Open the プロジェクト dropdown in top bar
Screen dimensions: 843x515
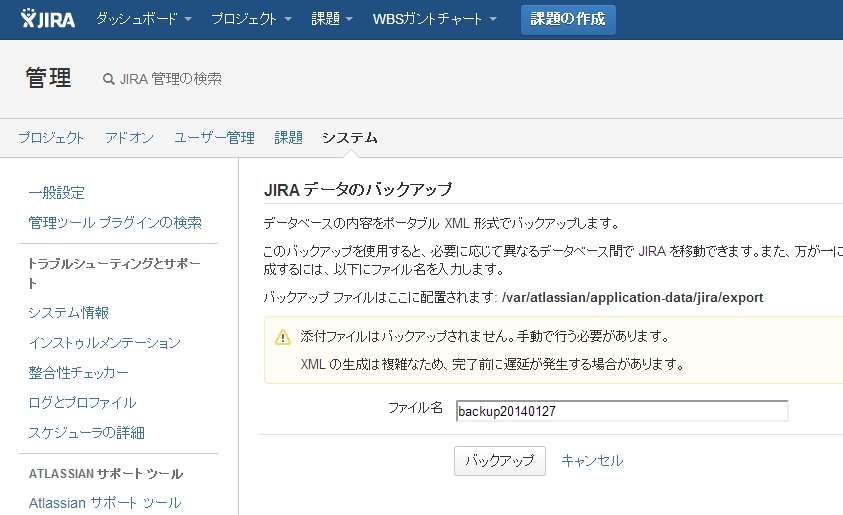[x=251, y=19]
